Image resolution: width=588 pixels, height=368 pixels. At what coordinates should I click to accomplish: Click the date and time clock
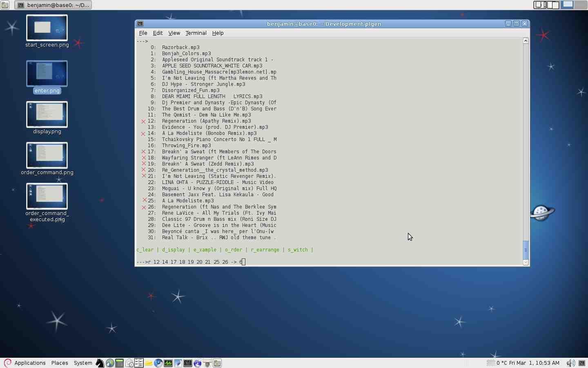(534, 363)
